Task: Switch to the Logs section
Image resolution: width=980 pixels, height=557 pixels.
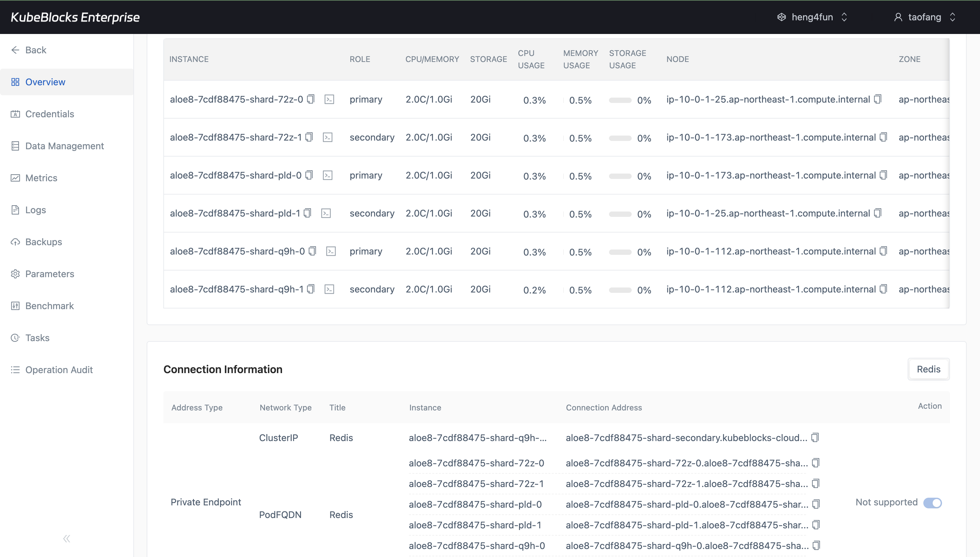Action: pyautogui.click(x=35, y=210)
